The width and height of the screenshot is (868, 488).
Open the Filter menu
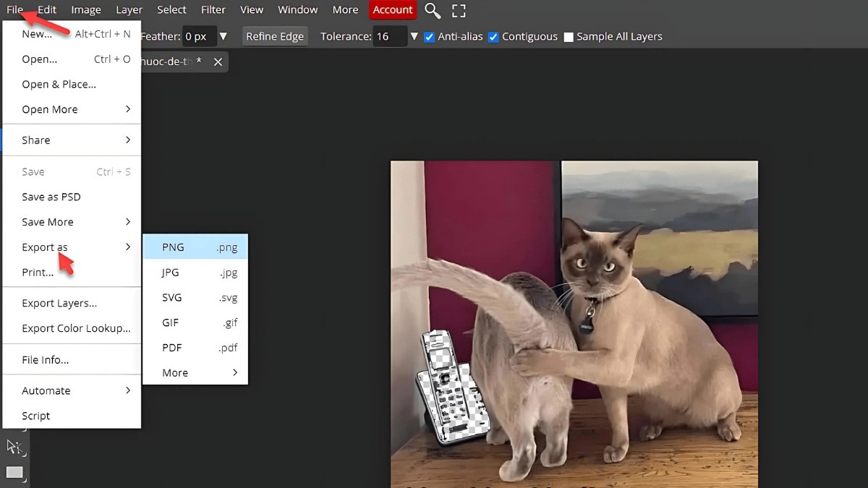(213, 10)
